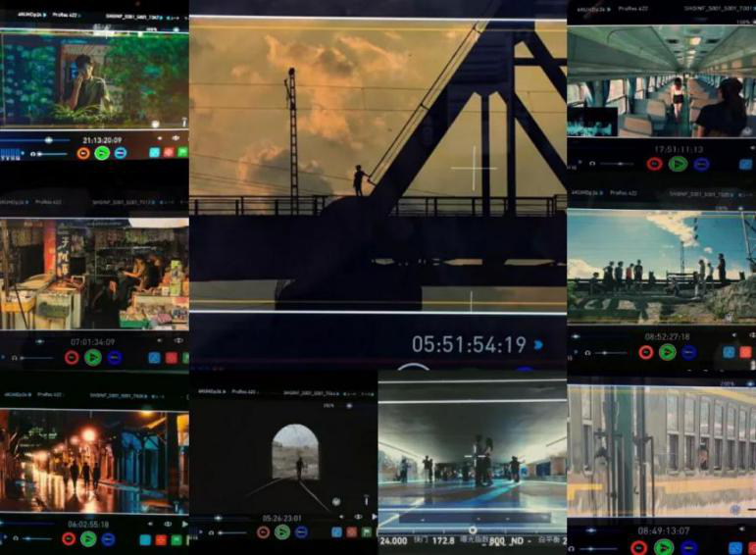
Task: Toggle eye icon in 05:26:23:01 panel
Action: point(357,517)
